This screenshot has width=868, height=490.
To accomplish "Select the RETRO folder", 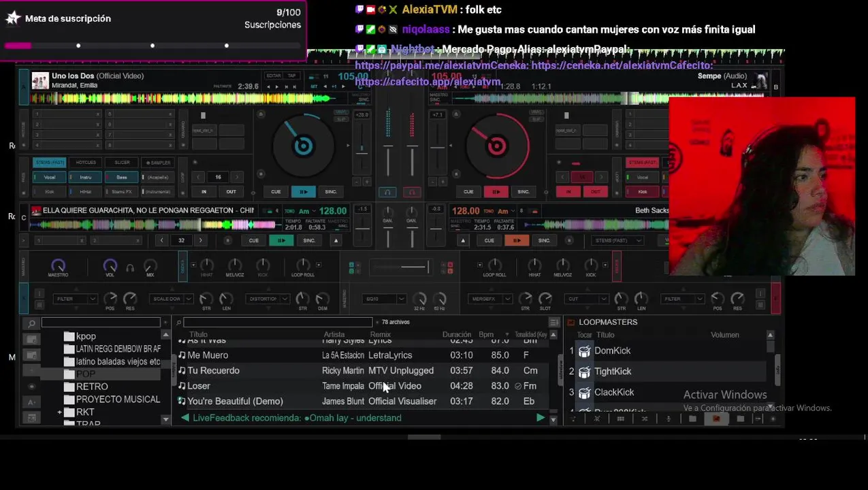I will 92,387.
